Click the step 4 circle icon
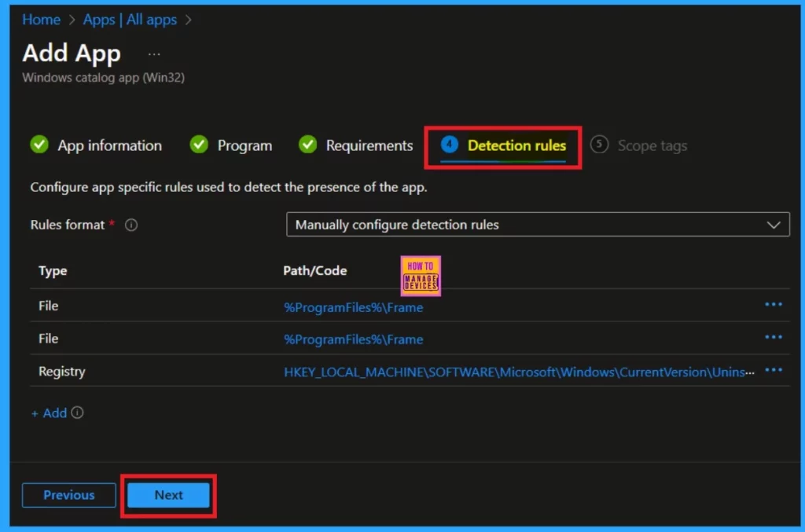 click(x=449, y=145)
